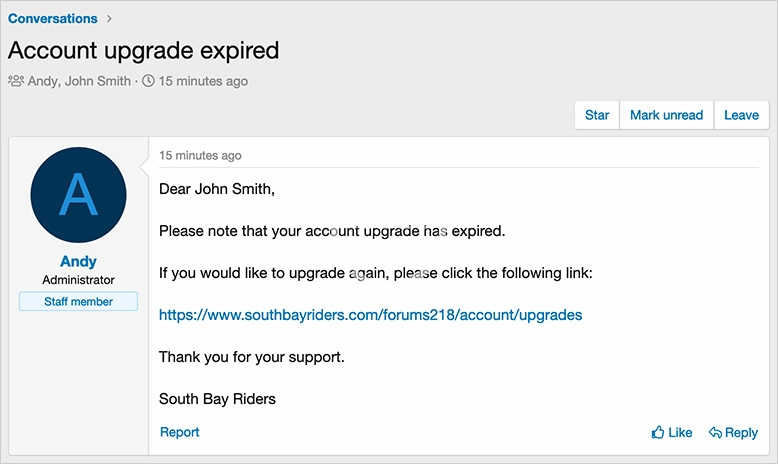This screenshot has width=778, height=464.
Task: Click the Administrator title under Andy
Action: tap(78, 280)
